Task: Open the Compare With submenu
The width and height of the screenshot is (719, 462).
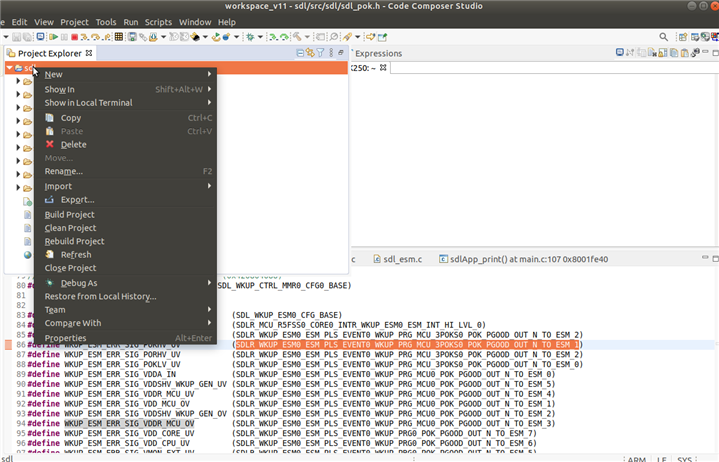Action: [125, 323]
